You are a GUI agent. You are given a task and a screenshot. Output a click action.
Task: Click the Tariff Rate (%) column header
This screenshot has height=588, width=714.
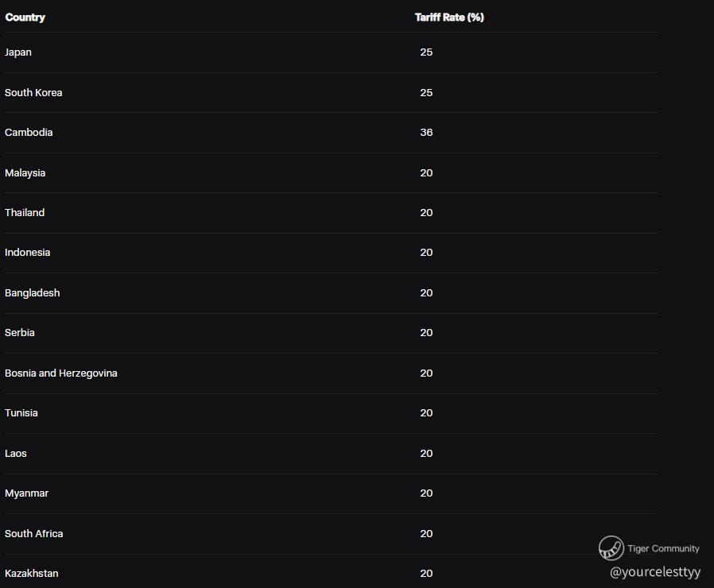[449, 17]
